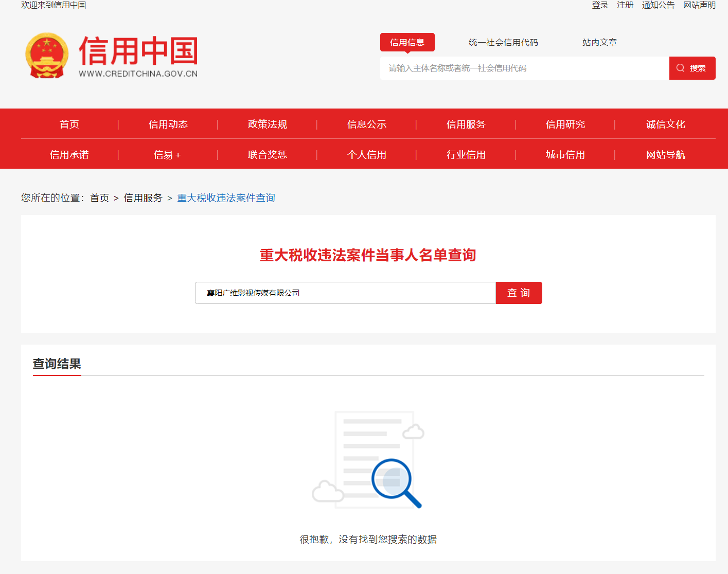Viewport: 728px width, 574px height.
Task: Open the 网站声明 link at top
Action: (x=699, y=5)
